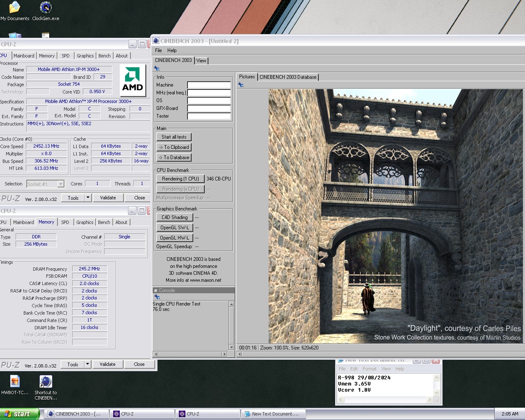Open the File menu in CINEBENCH
Screen dimensions: 525x420
[x=158, y=50]
